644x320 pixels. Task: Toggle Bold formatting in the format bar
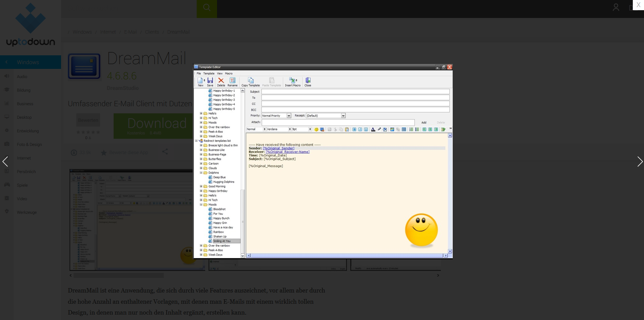pyautogui.click(x=354, y=129)
